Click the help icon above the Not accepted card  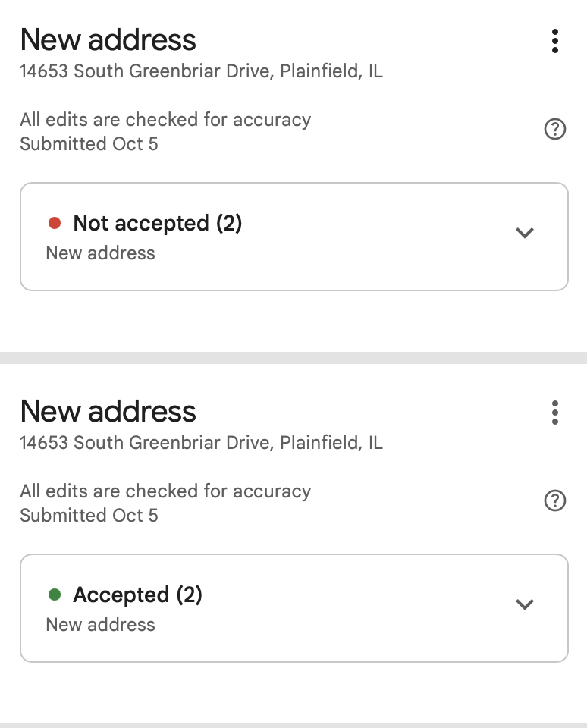(555, 130)
